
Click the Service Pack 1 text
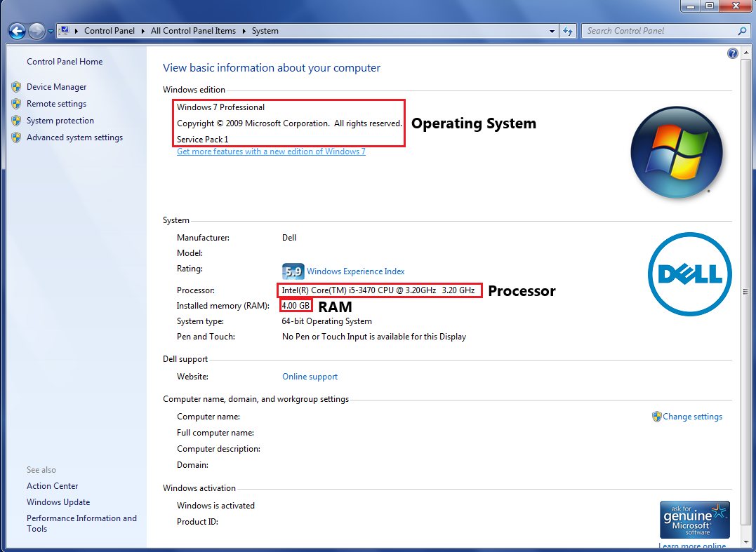(202, 139)
